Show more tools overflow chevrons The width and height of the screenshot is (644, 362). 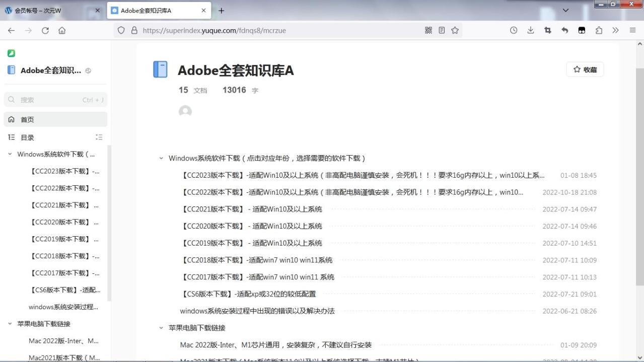(x=615, y=30)
